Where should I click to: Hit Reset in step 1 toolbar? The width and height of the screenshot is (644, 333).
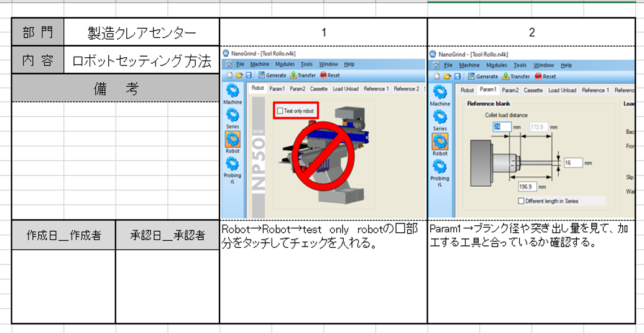click(329, 76)
